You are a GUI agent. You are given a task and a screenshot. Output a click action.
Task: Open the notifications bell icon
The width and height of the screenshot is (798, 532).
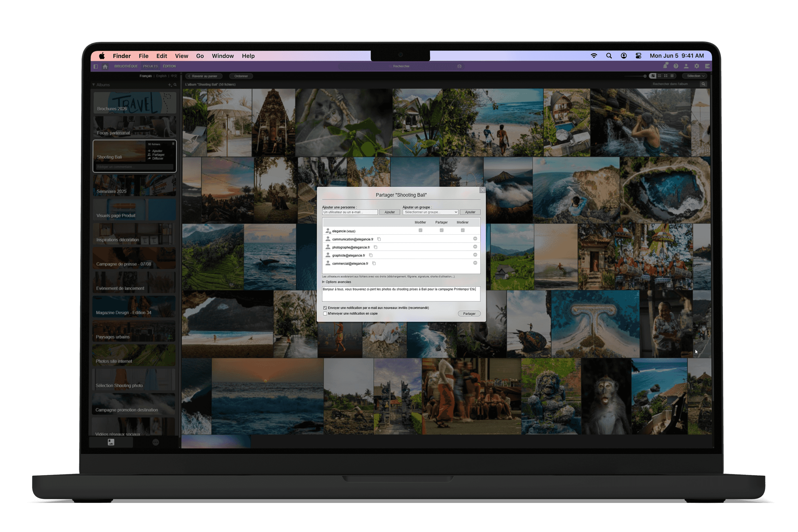click(x=666, y=66)
